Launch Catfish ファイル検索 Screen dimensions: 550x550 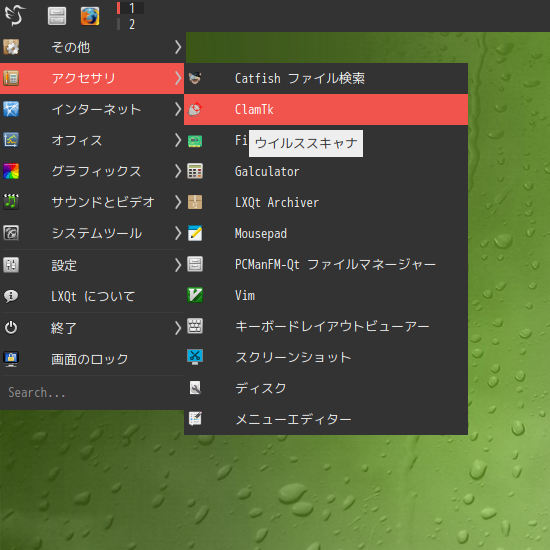326,78
